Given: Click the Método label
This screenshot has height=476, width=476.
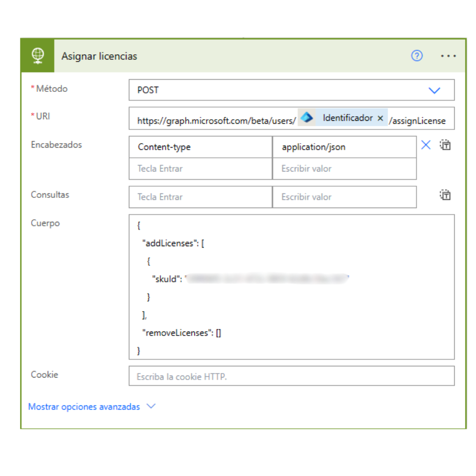Looking at the screenshot, I should [52, 89].
